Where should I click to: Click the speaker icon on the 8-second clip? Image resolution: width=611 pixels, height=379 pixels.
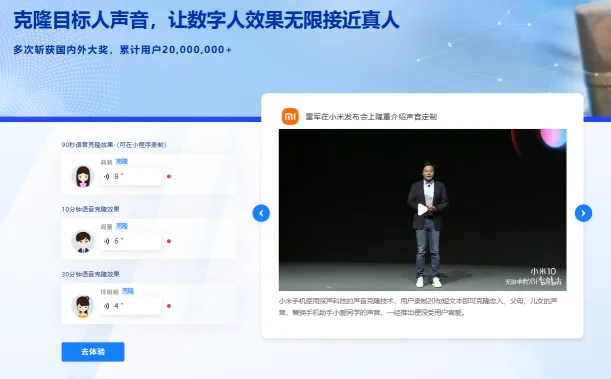click(106, 176)
